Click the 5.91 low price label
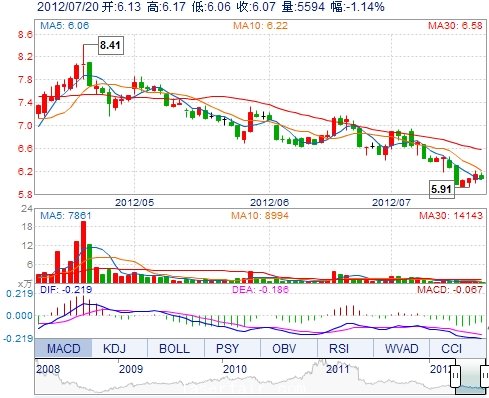 pyautogui.click(x=441, y=189)
